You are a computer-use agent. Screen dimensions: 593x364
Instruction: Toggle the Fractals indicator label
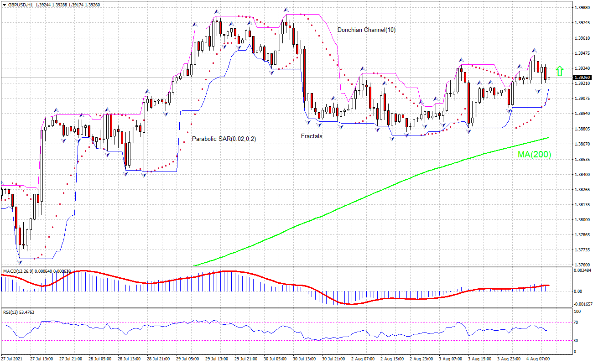point(311,136)
